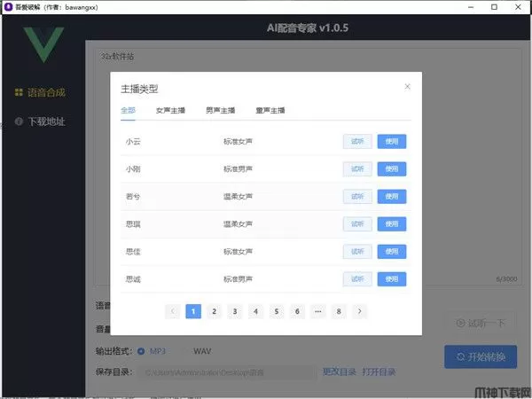Jump to page 4
The width and height of the screenshot is (532, 399).
coord(256,311)
